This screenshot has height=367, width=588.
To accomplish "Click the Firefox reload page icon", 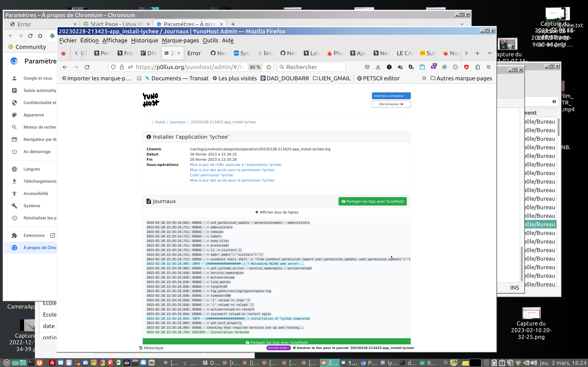I will (x=87, y=67).
